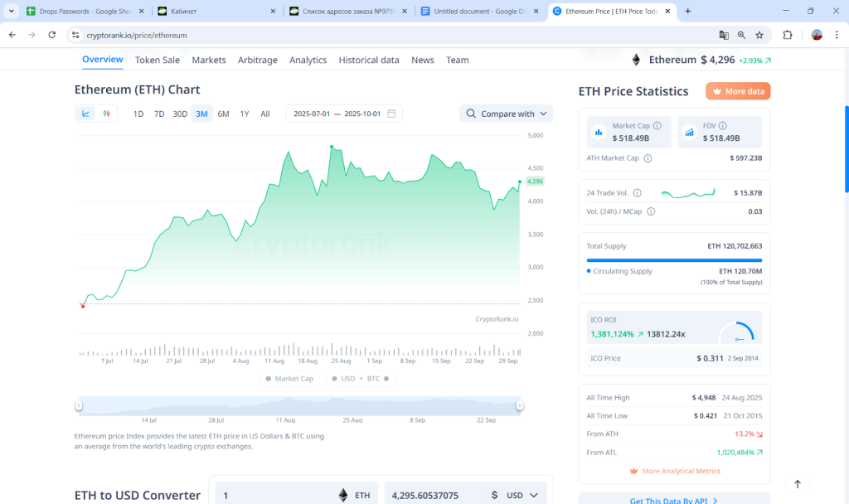Click the 24 Trade Vol info icon

[x=637, y=193]
